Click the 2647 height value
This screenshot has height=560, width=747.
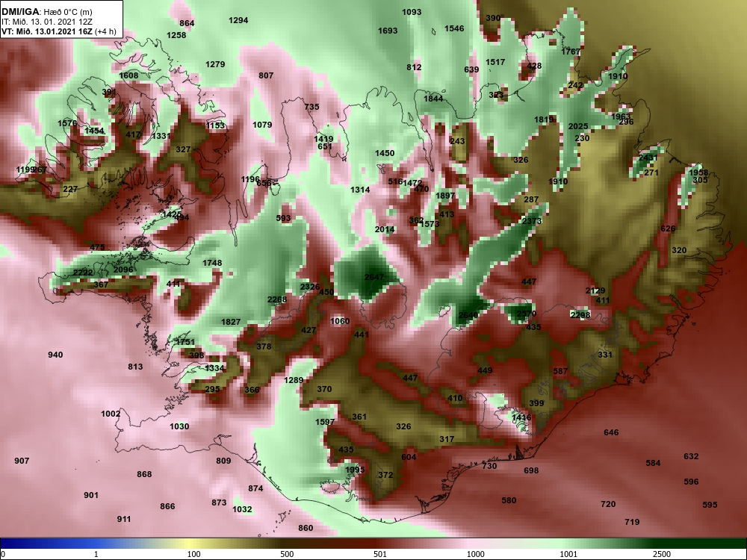[374, 277]
